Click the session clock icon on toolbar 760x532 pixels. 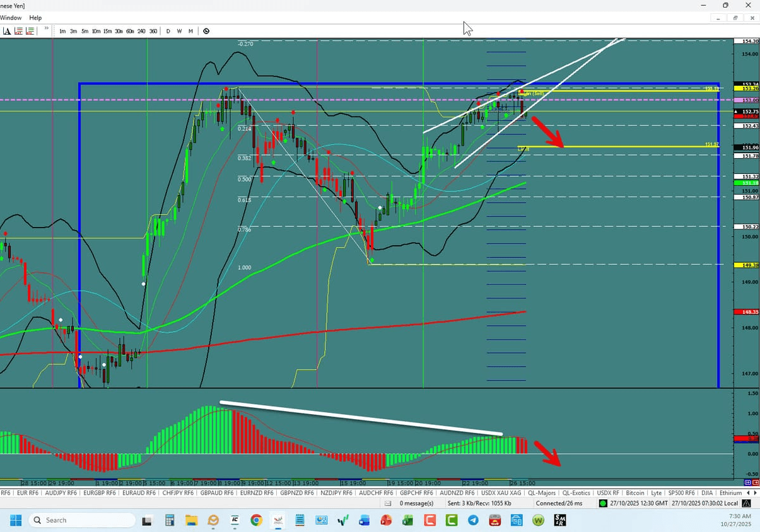pos(206,30)
